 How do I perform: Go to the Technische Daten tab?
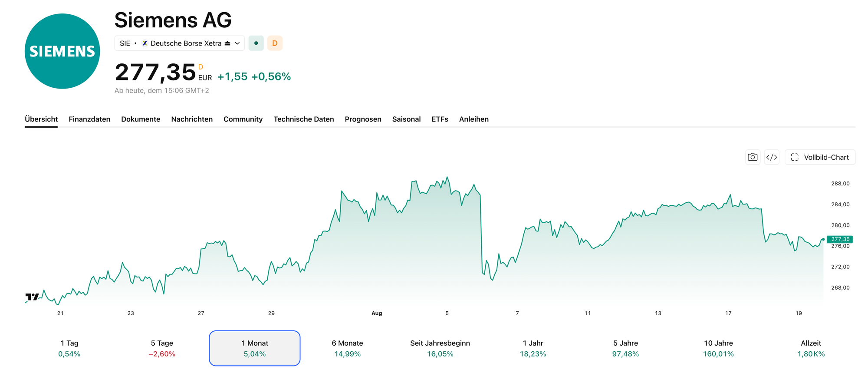[x=304, y=119]
